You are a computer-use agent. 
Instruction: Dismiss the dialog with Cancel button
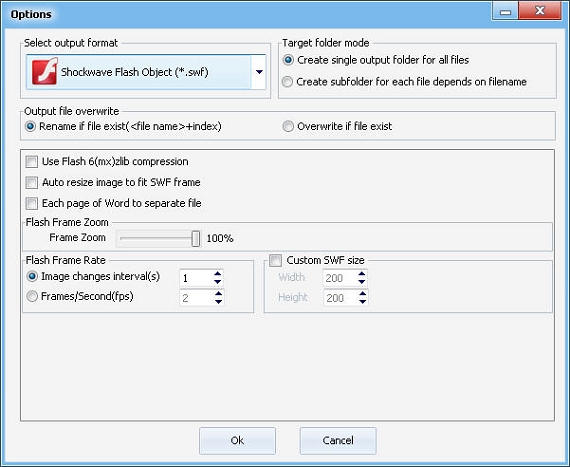338,440
